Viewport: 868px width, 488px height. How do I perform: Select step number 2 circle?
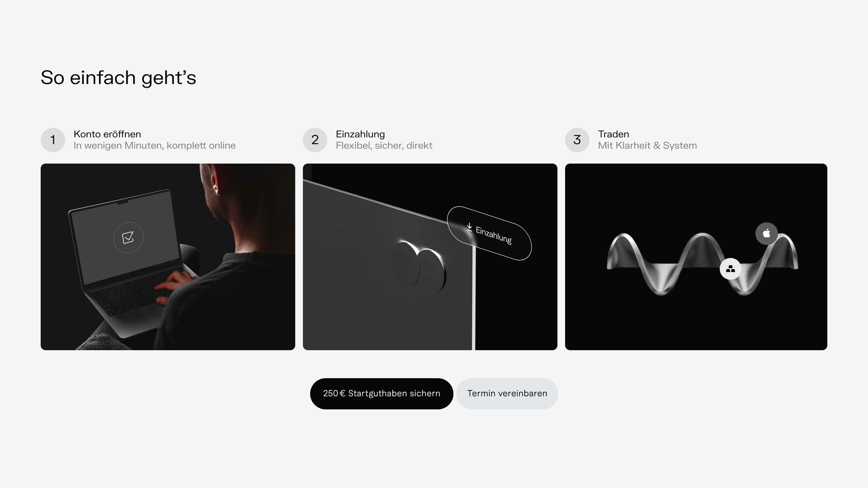click(315, 140)
